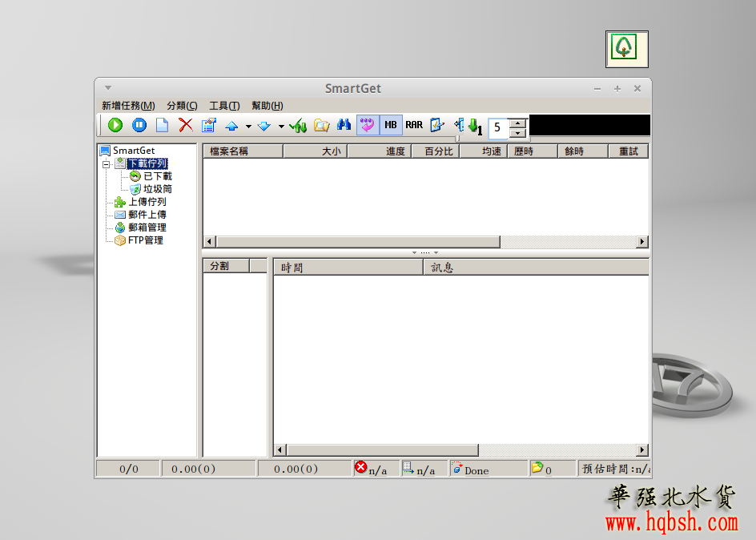
Task: Click left arrow of task list scrollbar
Action: tap(209, 241)
